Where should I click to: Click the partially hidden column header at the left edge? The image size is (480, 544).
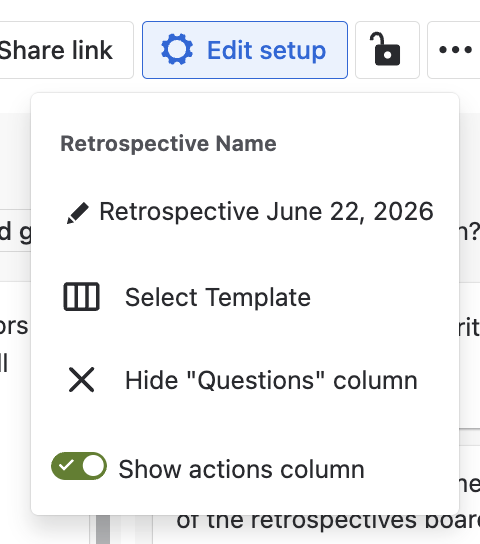[x=15, y=232]
